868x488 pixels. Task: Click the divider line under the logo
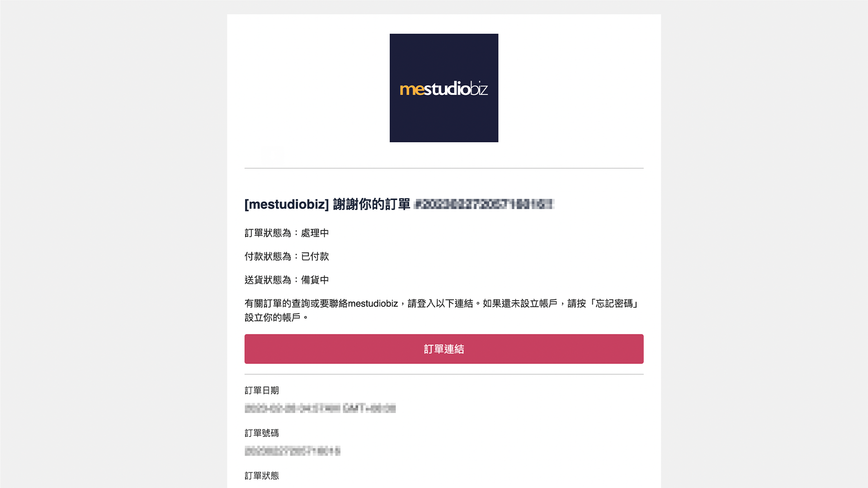(x=444, y=168)
